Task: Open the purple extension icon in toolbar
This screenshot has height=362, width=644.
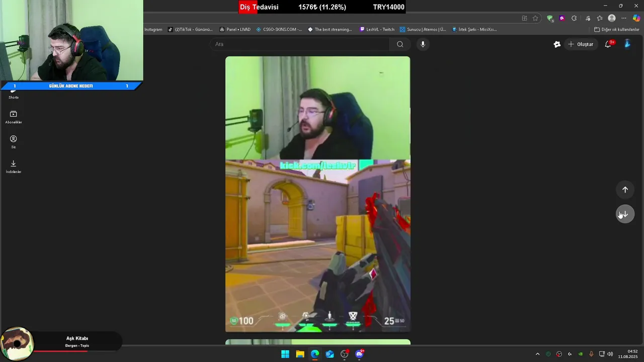Action: click(x=562, y=18)
